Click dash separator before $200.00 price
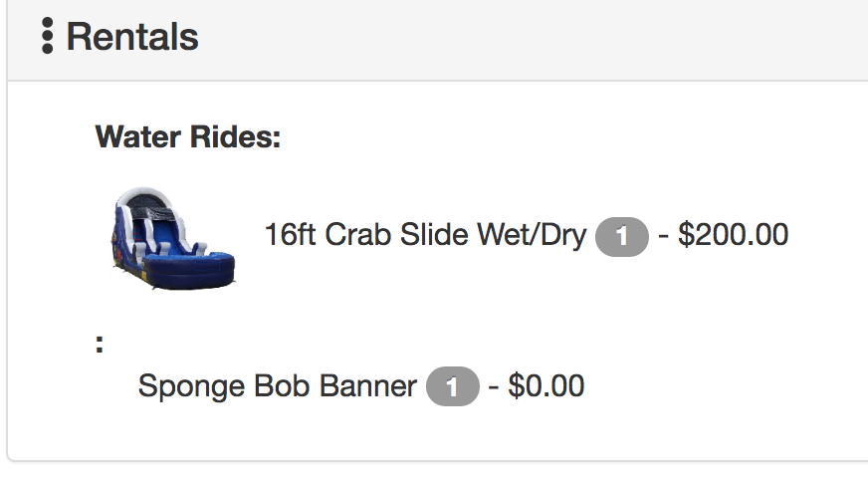Screen dimensions: 868x480 (663, 237)
